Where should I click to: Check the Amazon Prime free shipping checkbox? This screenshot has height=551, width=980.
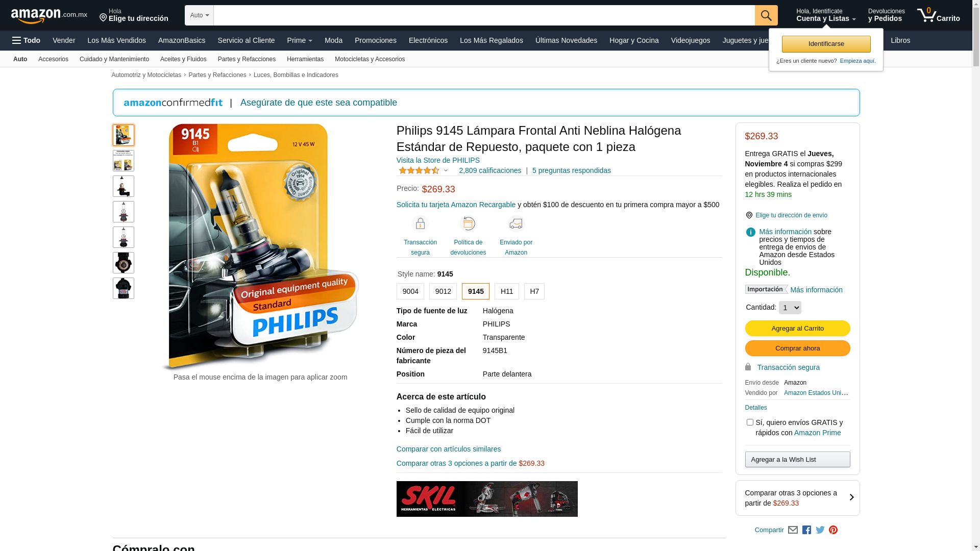point(750,422)
